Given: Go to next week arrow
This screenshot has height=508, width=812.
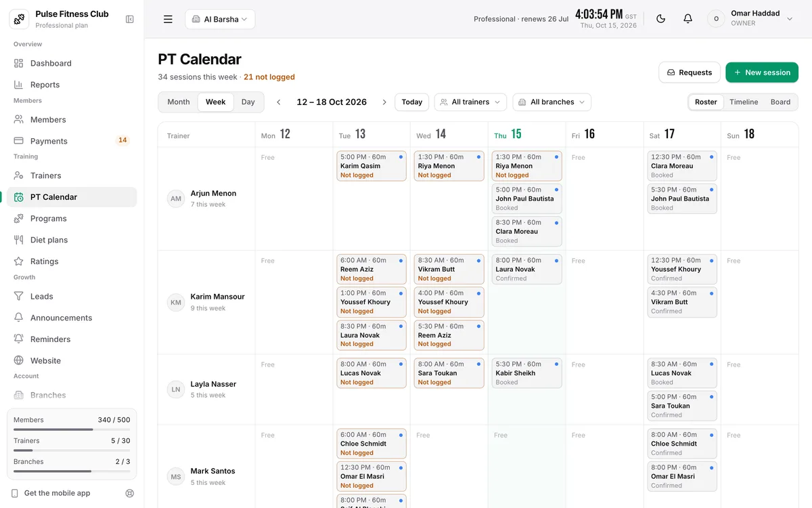Looking at the screenshot, I should click(x=384, y=102).
